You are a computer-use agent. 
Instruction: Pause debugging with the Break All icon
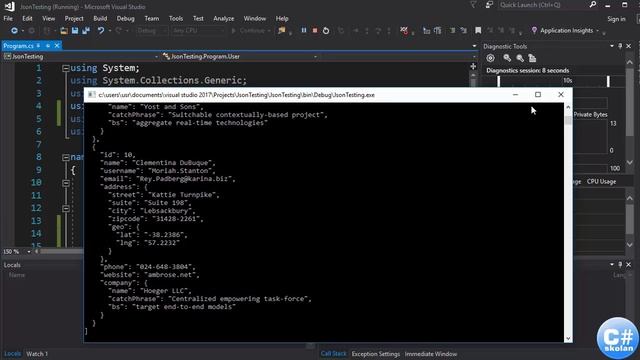tap(304, 31)
